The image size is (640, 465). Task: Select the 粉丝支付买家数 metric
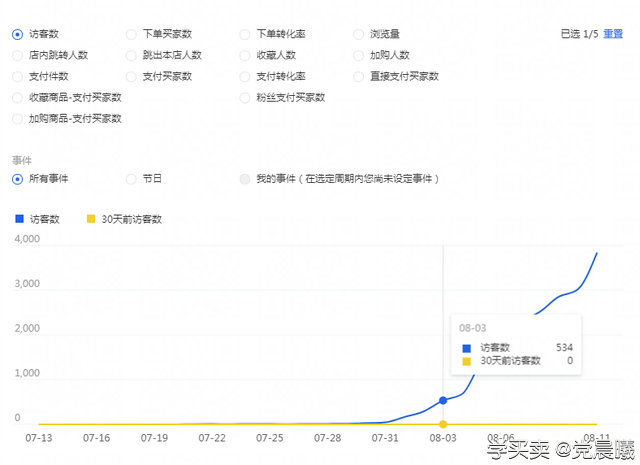click(245, 98)
